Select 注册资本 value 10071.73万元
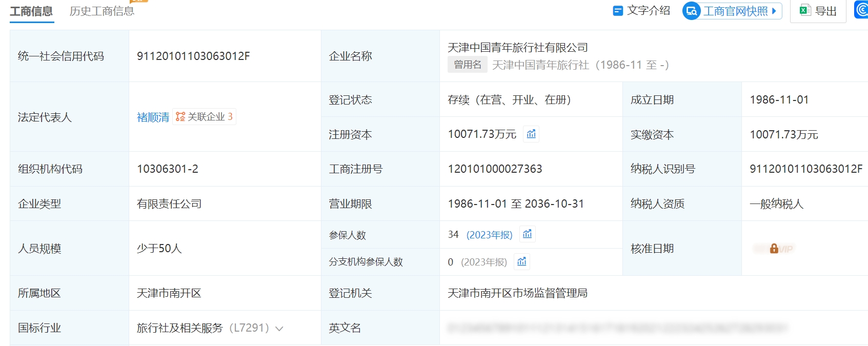Screen dimensions: 868x346 click(482, 134)
